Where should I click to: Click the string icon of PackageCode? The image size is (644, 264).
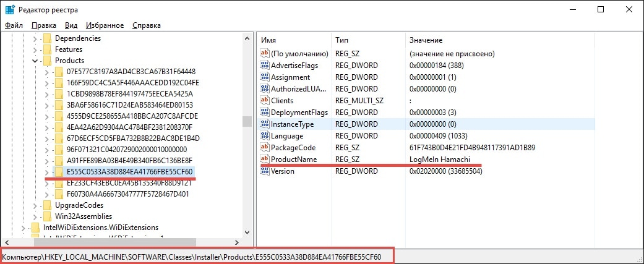click(265, 147)
